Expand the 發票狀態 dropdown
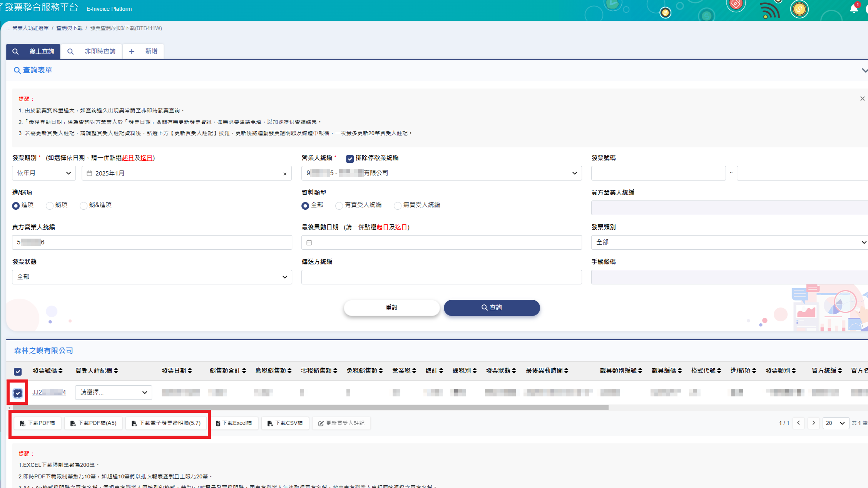This screenshot has width=868, height=488. (x=152, y=277)
